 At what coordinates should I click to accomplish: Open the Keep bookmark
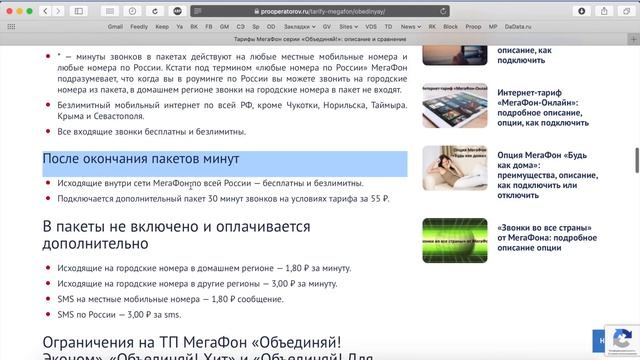(x=162, y=27)
